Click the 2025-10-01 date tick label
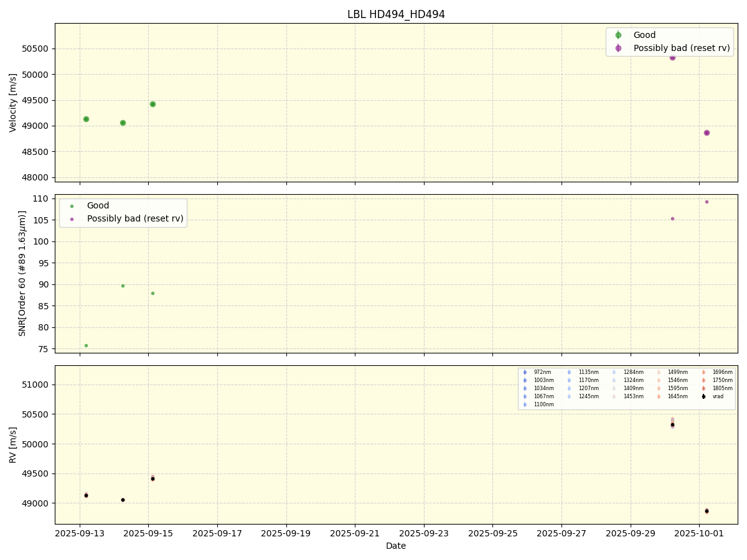This screenshot has height=560, width=747. tap(700, 533)
